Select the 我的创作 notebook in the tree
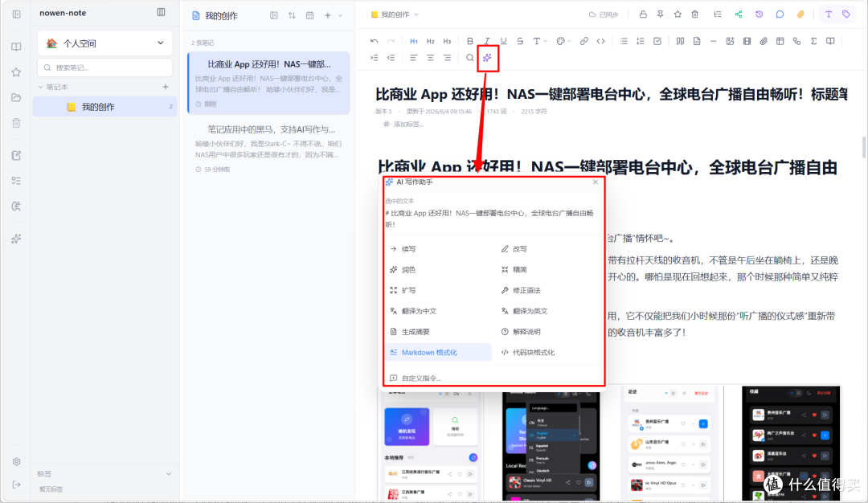 [104, 107]
